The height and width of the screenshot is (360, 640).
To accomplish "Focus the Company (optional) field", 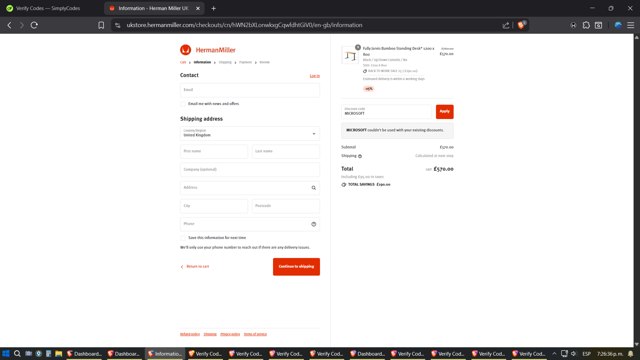I will pos(250,169).
